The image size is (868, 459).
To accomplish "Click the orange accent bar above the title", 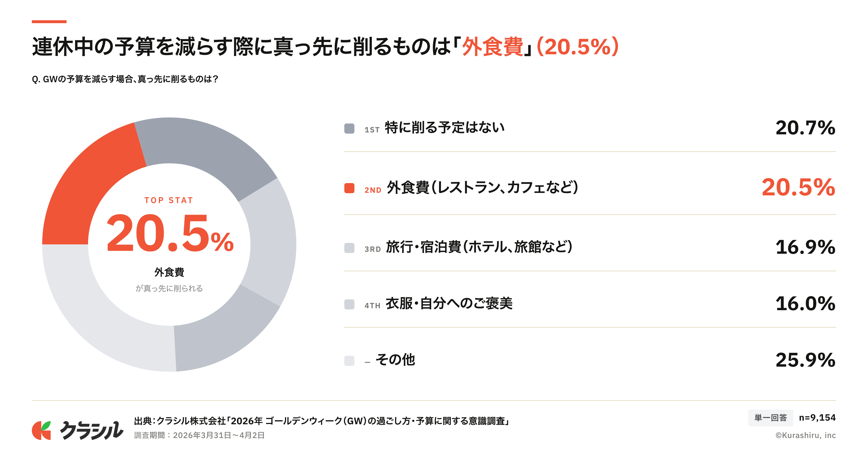I will pos(49,21).
